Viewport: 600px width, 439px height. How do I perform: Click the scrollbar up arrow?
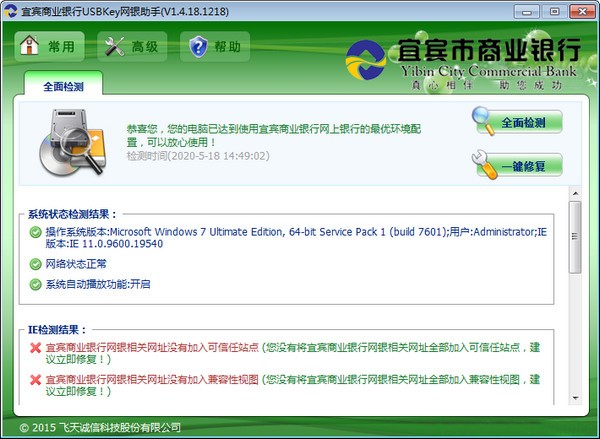pos(575,194)
